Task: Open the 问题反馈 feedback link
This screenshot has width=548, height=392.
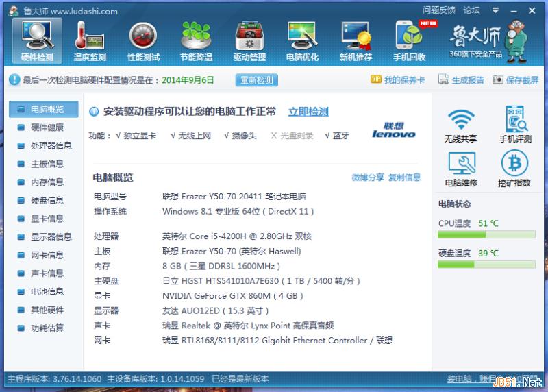Action: (x=439, y=10)
